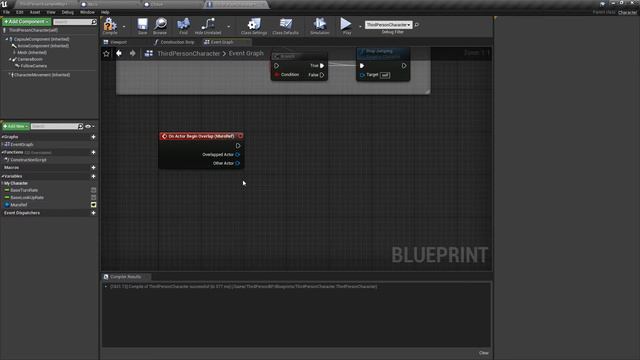Click the components search field

(75, 22)
